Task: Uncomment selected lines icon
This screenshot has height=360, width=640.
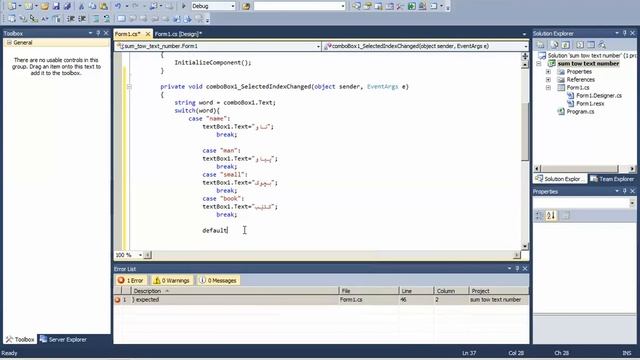Action: (x=106, y=19)
